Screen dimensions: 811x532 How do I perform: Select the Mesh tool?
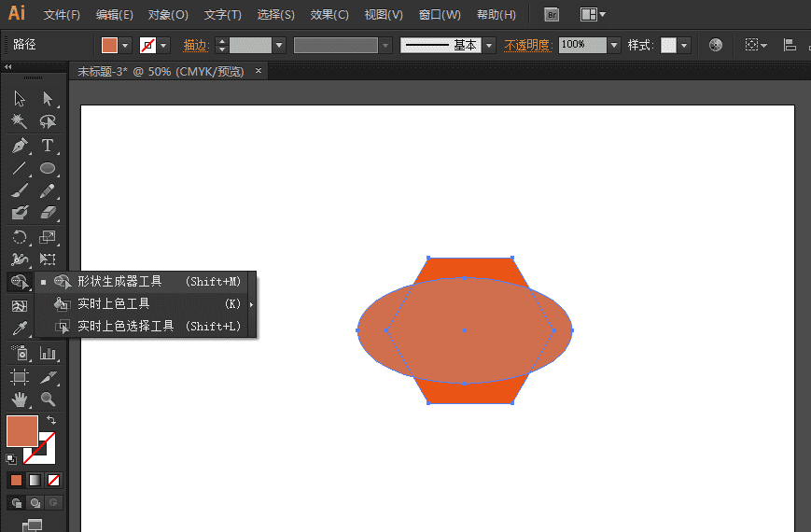(x=20, y=306)
